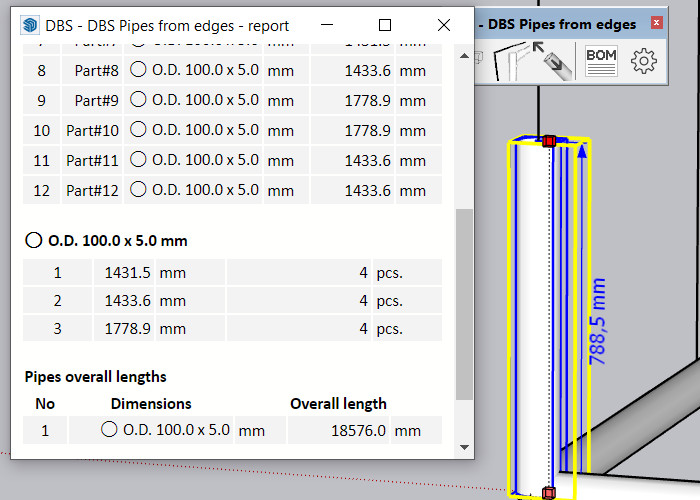Click the 788,5 mm dimension label
Screen dimensions: 700x500
[x=598, y=320]
